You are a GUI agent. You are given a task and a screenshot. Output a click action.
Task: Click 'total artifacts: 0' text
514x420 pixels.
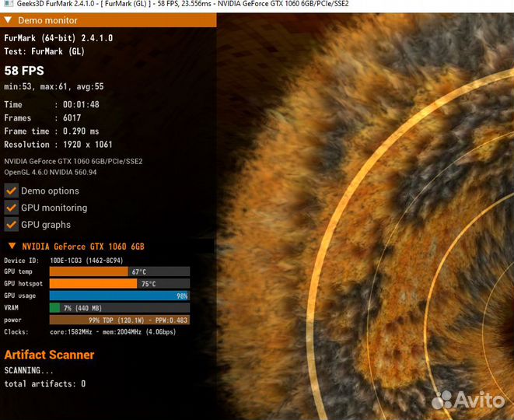tap(45, 383)
